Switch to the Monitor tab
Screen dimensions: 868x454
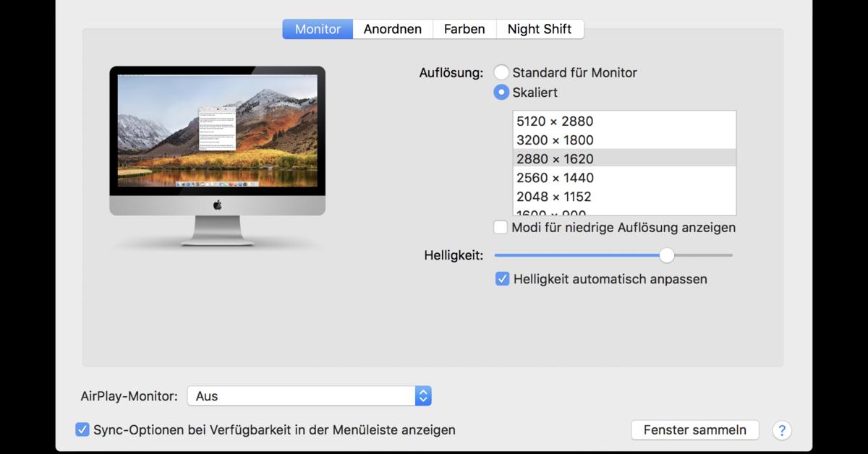point(318,29)
